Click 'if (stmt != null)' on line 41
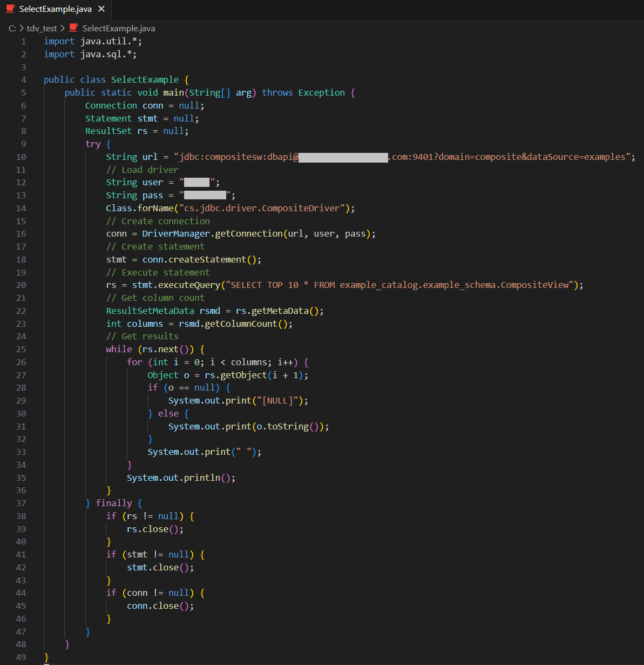This screenshot has width=644, height=665. (x=150, y=555)
